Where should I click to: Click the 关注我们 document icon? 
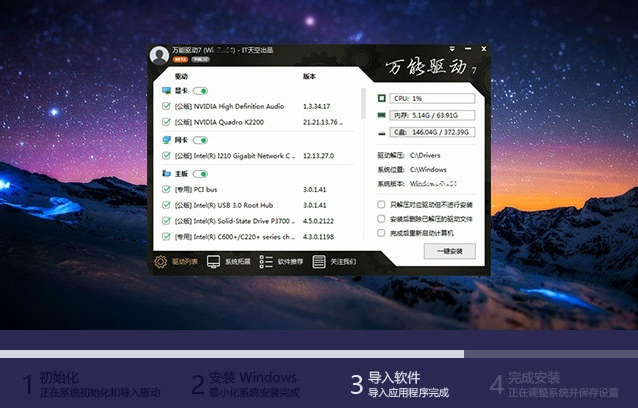pyautogui.click(x=319, y=262)
